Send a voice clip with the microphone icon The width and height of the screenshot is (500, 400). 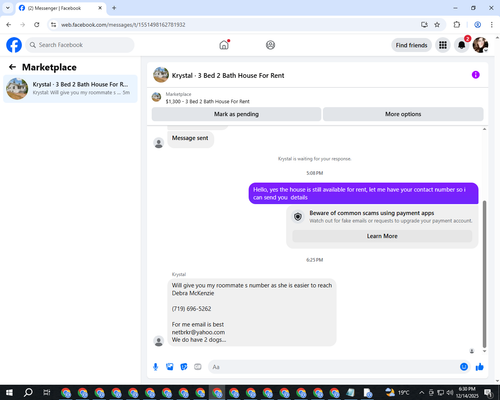(155, 367)
